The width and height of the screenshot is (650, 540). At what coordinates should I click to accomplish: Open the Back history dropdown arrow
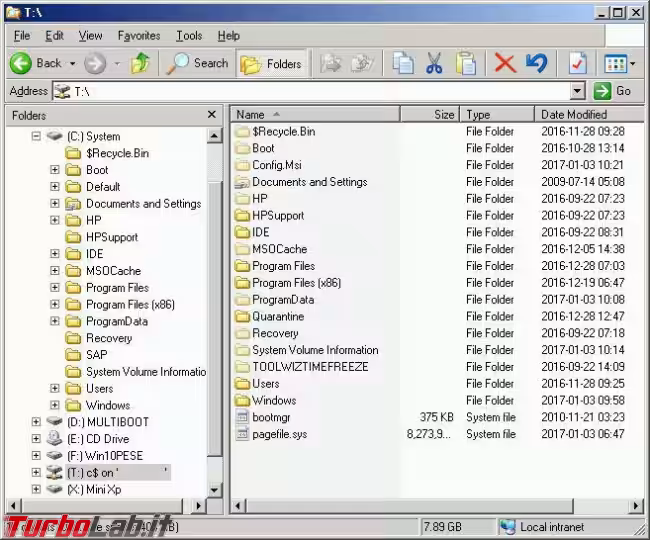coord(73,64)
